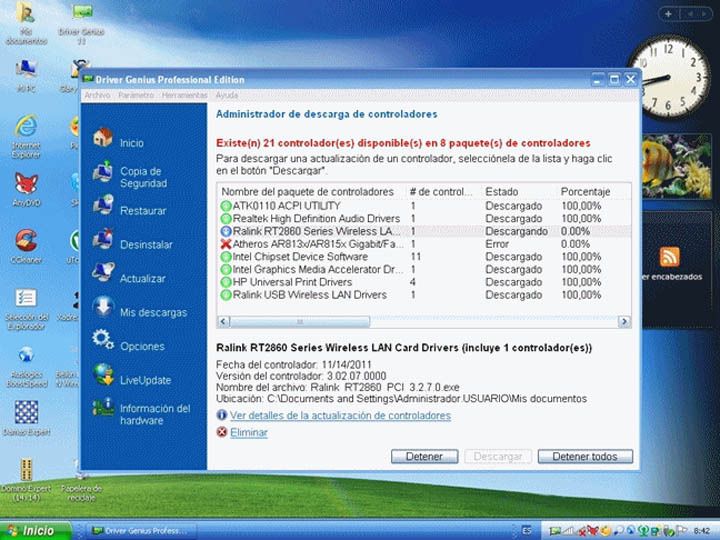
Task: Open CCleaner desktop icon
Action: point(26,241)
